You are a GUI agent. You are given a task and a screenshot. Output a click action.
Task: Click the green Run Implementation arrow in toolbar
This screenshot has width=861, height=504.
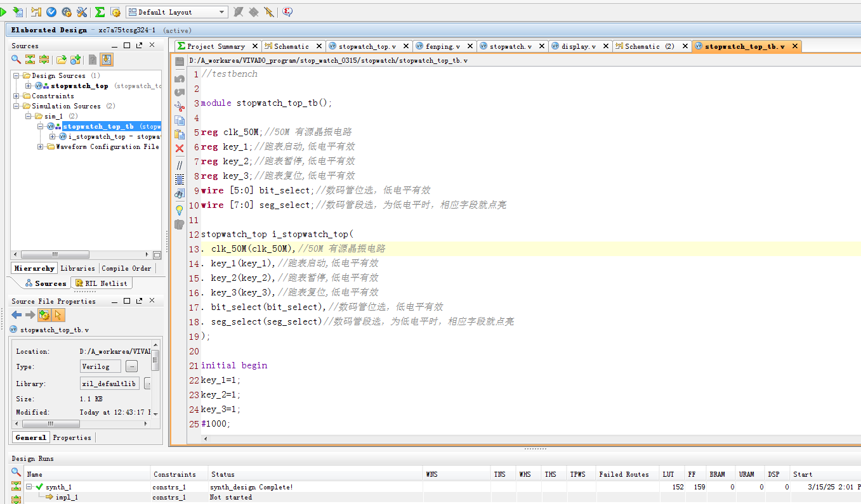[3, 12]
